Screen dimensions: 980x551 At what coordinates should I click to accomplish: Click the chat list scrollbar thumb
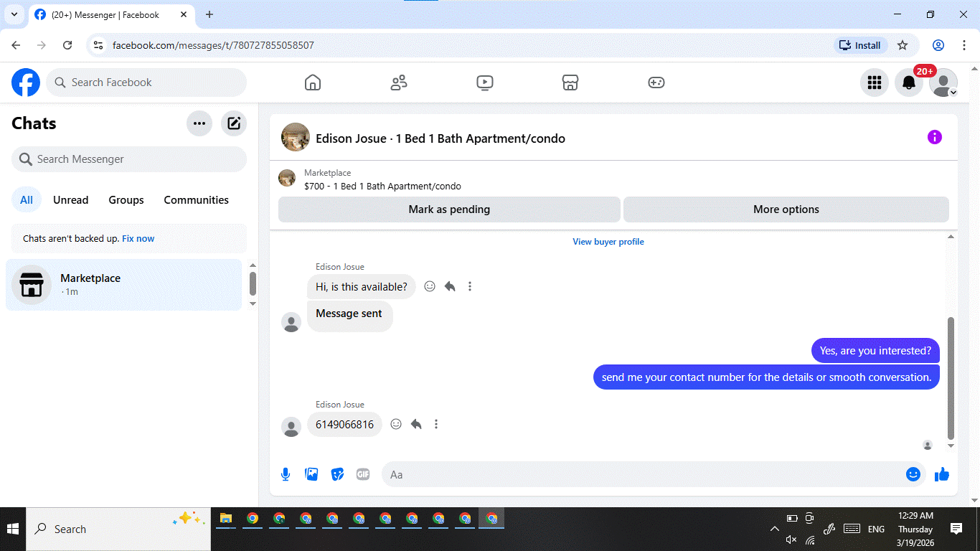(x=253, y=283)
